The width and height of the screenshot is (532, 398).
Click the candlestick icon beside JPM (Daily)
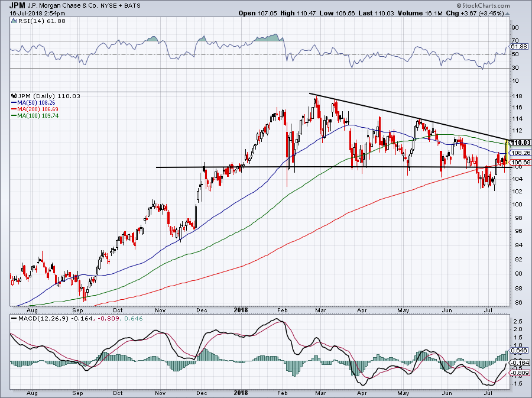14,96
